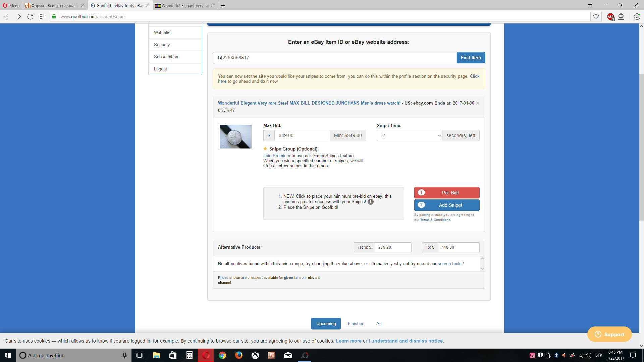
Task: Open the Action Center notification icon
Action: coord(633,355)
